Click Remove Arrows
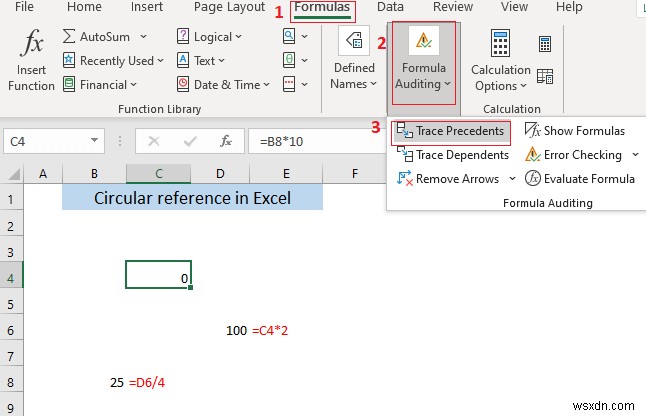The width and height of the screenshot is (646, 416). [447, 179]
